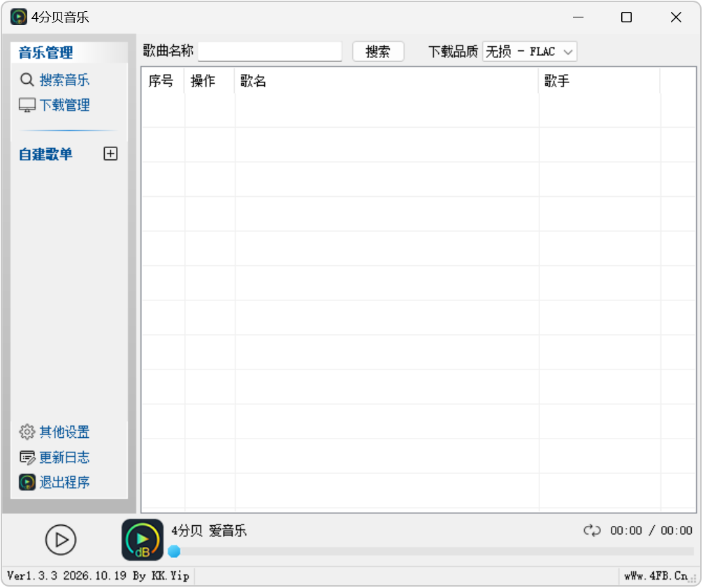The image size is (703, 588).
Task: Maximize the 4分贝音乐 window
Action: point(626,17)
